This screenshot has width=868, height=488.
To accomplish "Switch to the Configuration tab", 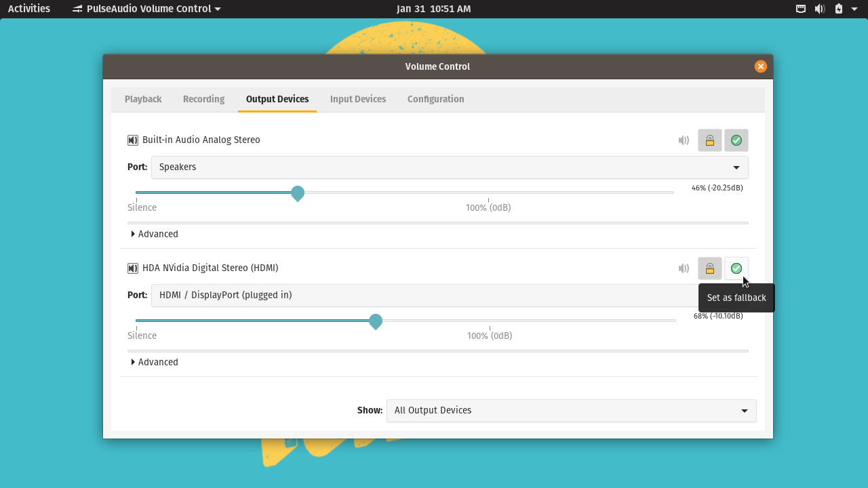I will [x=435, y=99].
